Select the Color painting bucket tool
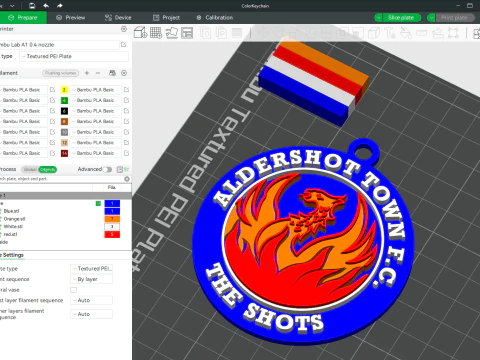 pos(405,33)
